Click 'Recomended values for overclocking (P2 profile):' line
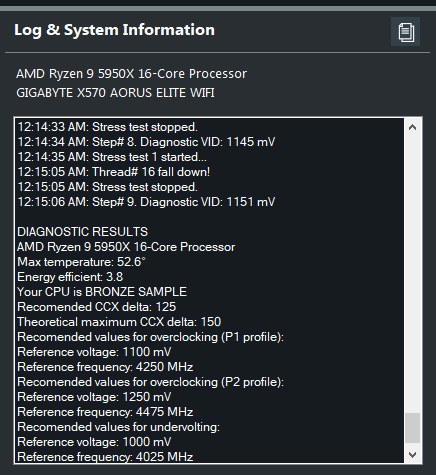The width and height of the screenshot is (436, 475). pos(151,382)
